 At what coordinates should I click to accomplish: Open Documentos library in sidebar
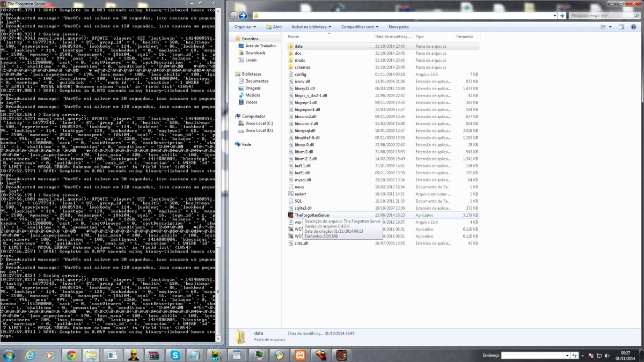pos(257,81)
